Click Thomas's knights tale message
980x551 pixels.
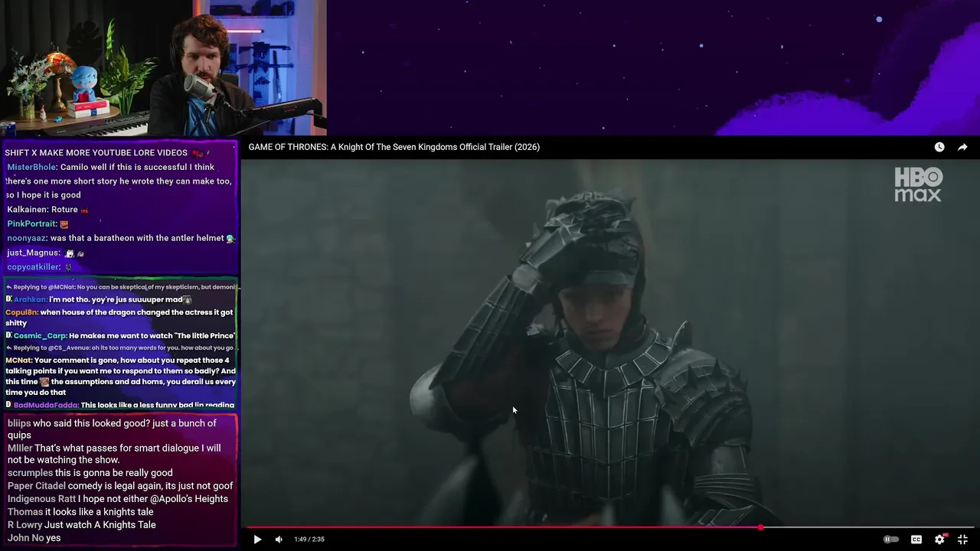click(80, 512)
